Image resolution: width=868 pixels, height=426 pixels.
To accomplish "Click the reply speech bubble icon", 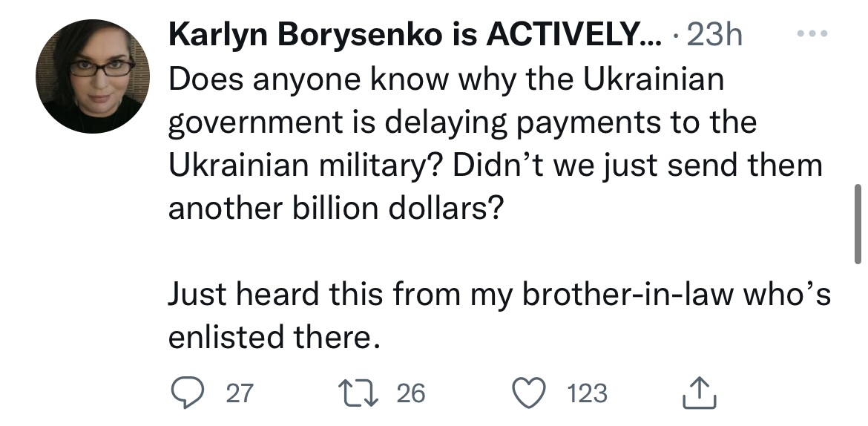I will (188, 393).
